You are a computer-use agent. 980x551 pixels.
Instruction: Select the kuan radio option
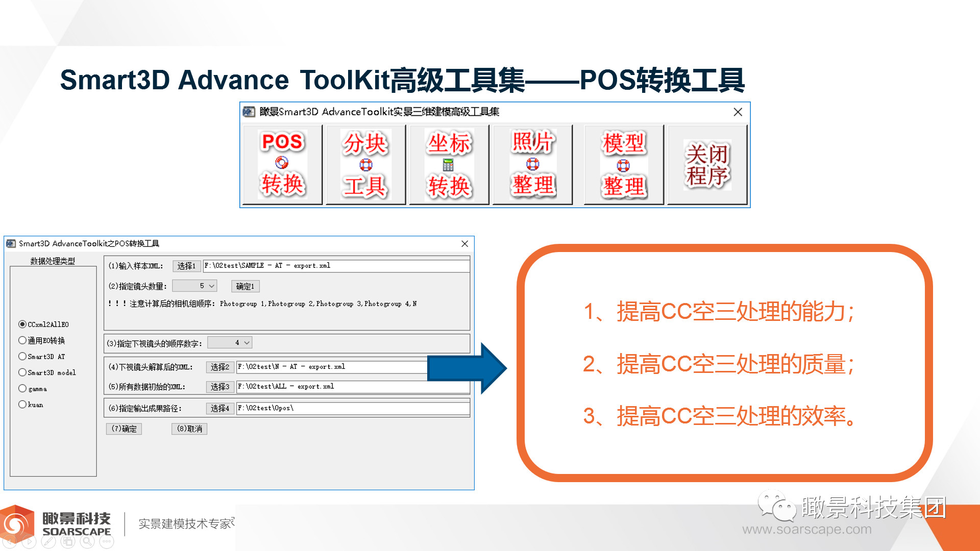pos(31,405)
